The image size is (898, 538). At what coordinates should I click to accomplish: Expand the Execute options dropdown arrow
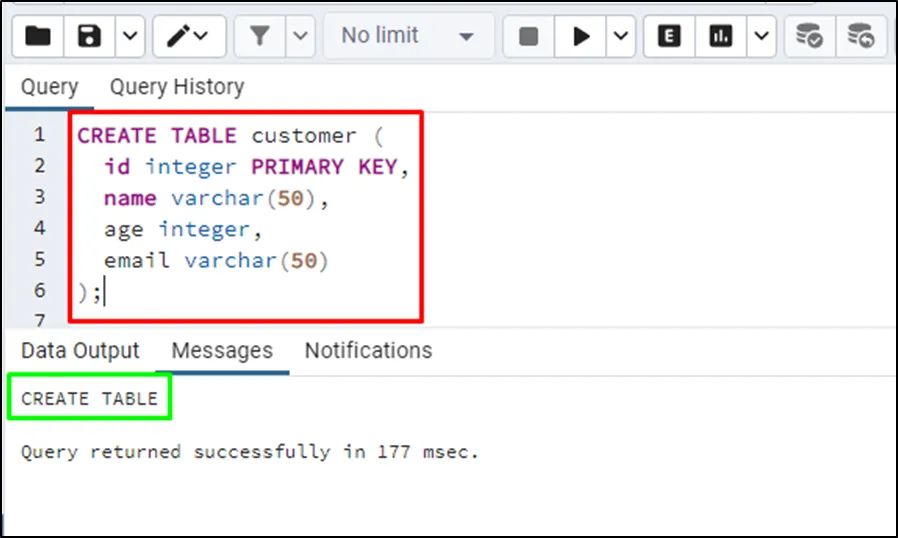tap(621, 37)
